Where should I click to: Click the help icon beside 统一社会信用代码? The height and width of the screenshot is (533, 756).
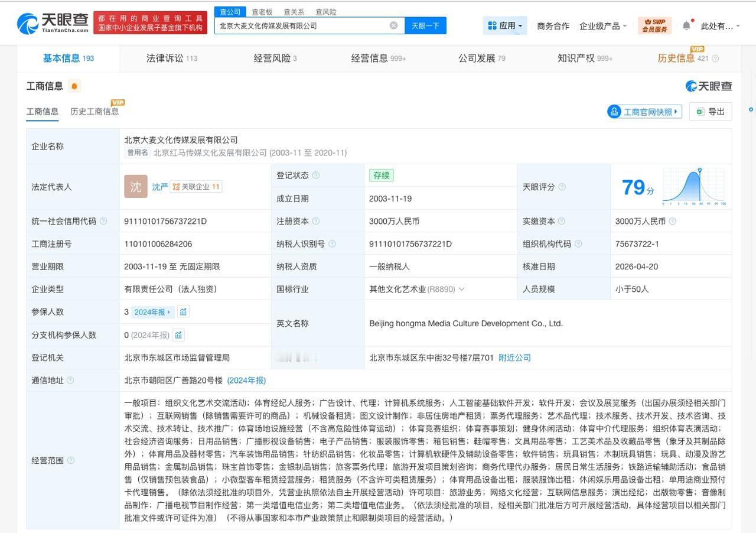click(103, 221)
